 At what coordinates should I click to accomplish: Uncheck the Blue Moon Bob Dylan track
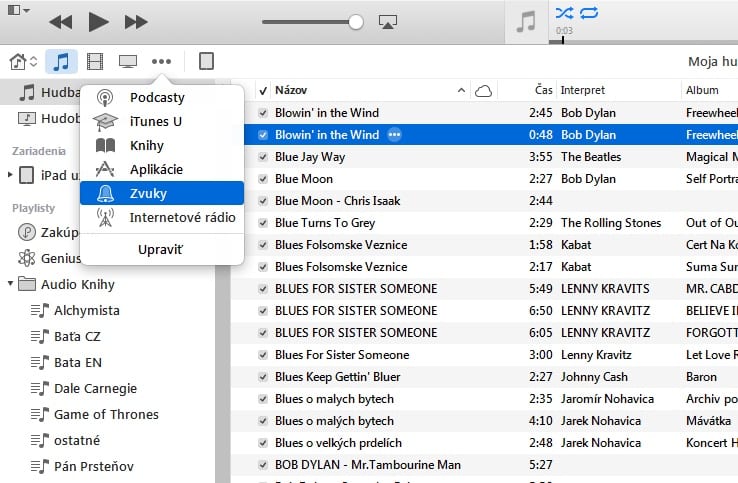click(263, 179)
